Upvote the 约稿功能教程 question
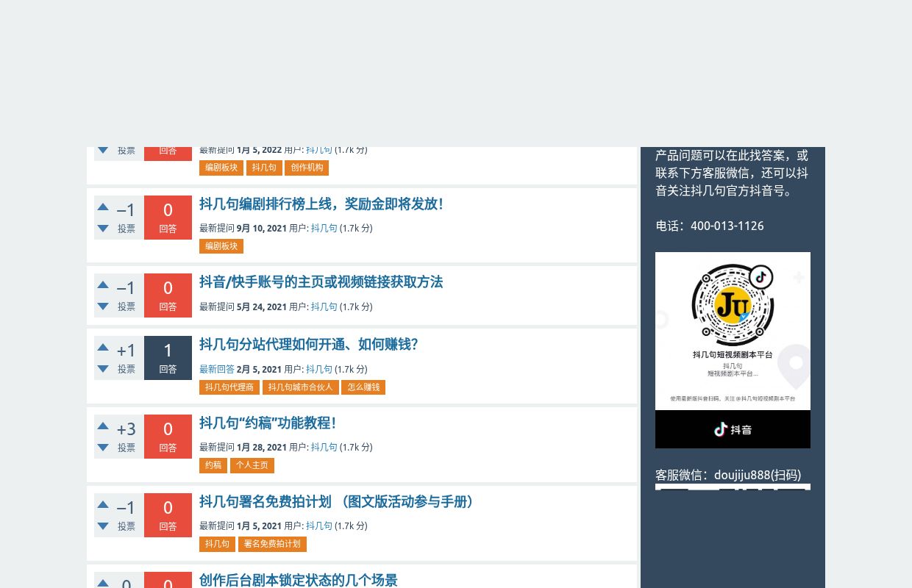The image size is (912, 588). [103, 426]
